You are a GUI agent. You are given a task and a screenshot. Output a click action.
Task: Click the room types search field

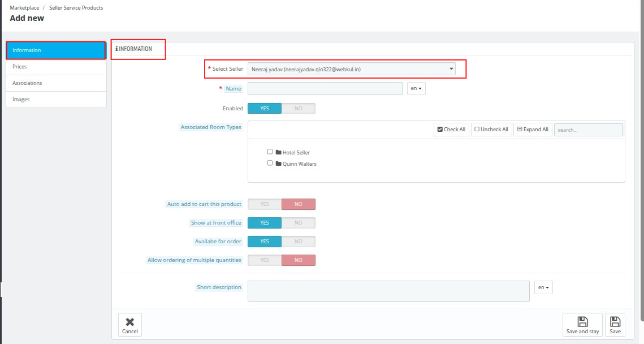(x=588, y=130)
